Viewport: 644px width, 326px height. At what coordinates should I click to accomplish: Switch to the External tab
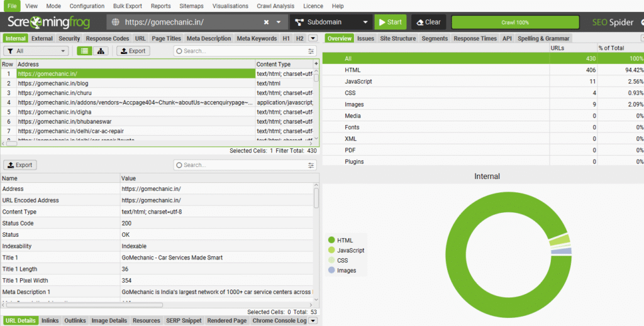(x=42, y=38)
